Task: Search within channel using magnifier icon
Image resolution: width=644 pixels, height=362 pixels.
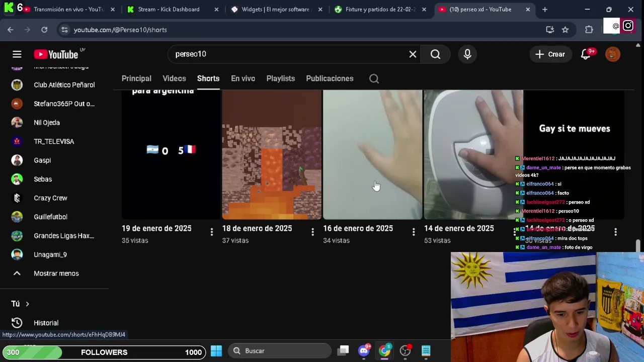Action: pyautogui.click(x=374, y=78)
